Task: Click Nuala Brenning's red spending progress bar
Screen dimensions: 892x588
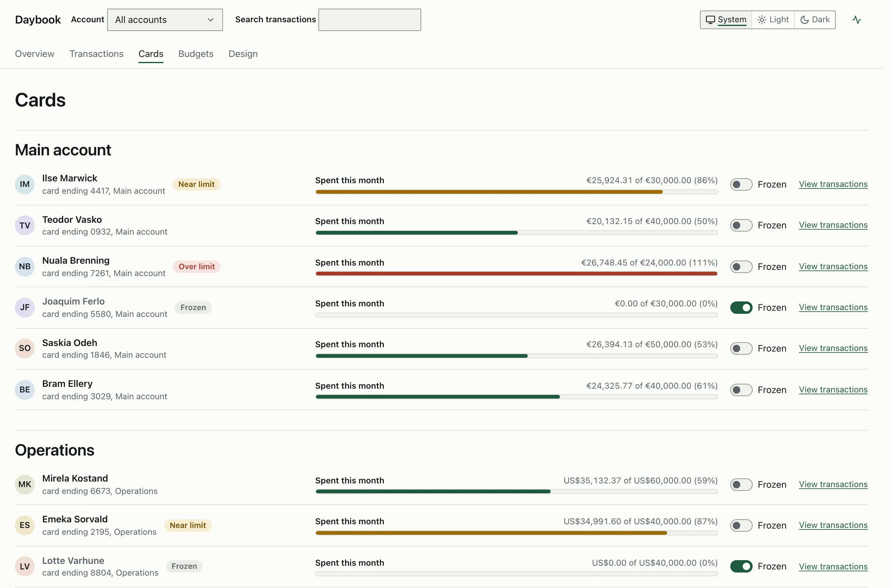Action: pyautogui.click(x=516, y=274)
